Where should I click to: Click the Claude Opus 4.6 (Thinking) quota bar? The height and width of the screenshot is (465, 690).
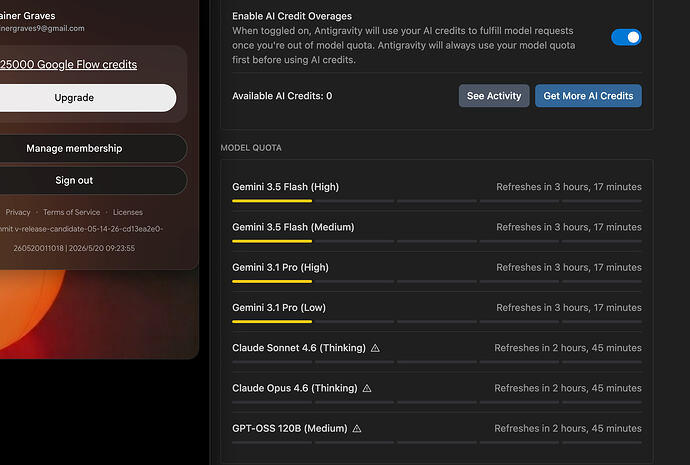(x=437, y=402)
